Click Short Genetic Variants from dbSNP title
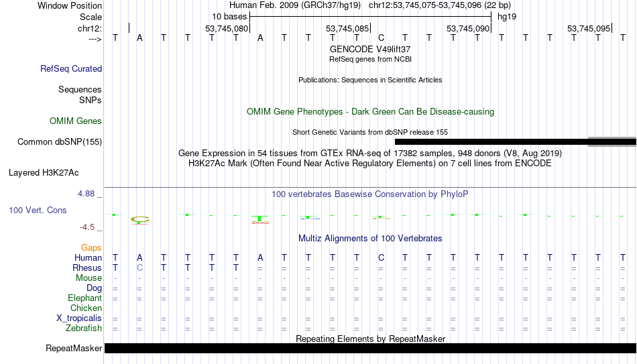 click(x=370, y=133)
